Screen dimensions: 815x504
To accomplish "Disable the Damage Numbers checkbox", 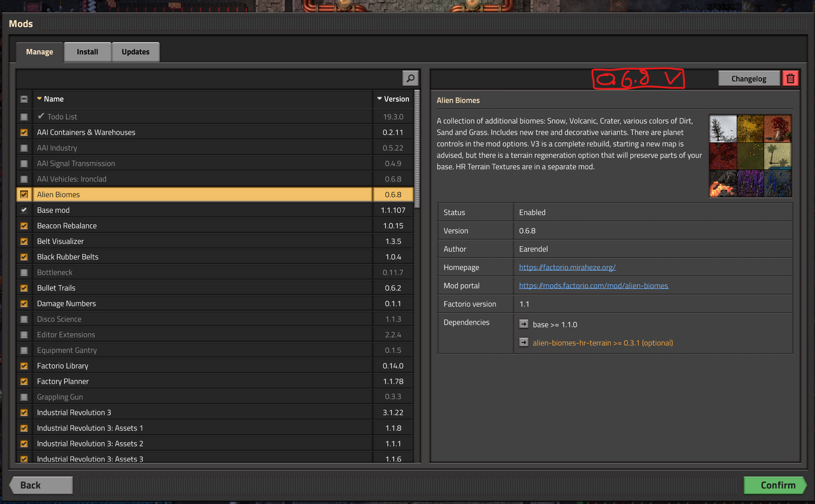I will (x=24, y=303).
